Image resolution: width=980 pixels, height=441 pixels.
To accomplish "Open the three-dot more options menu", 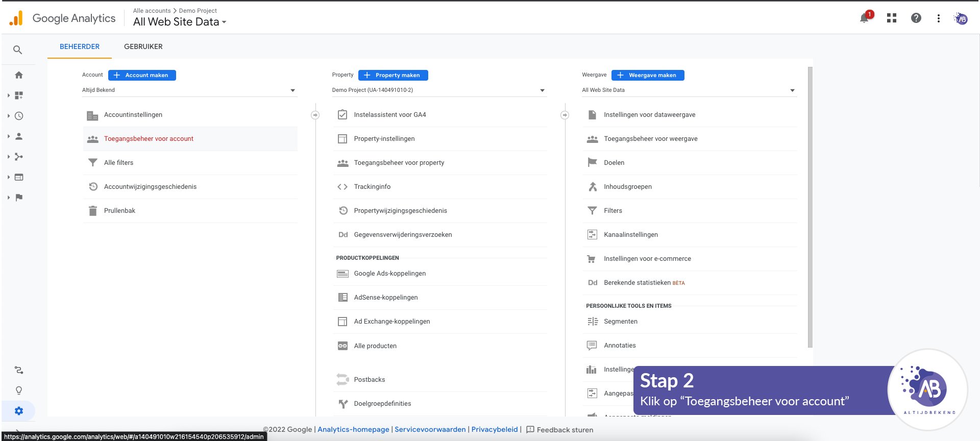I will coord(938,18).
